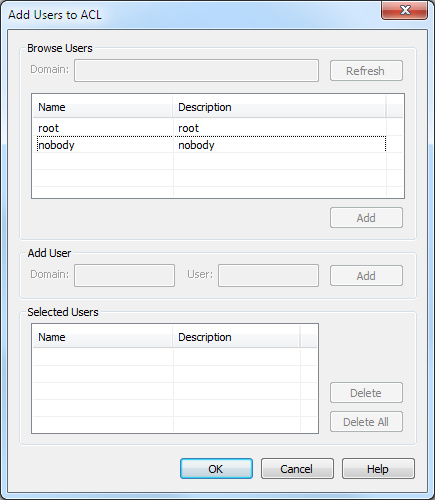Focus the User input field
The image size is (435, 500).
(x=268, y=275)
